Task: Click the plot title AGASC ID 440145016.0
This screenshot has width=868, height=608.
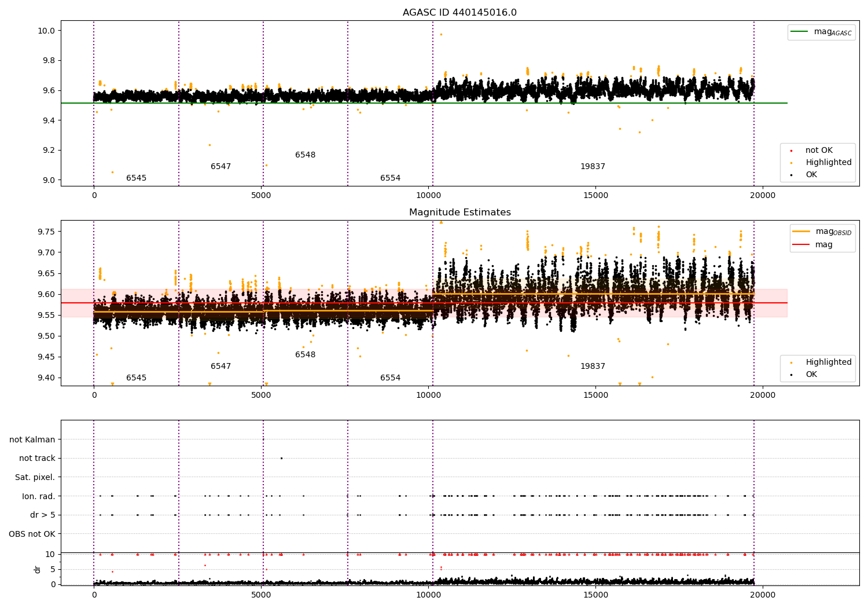Action: [x=459, y=13]
